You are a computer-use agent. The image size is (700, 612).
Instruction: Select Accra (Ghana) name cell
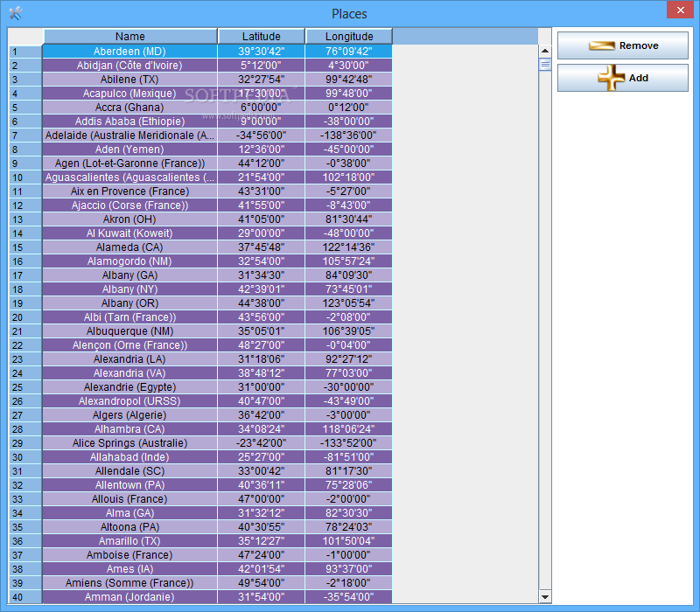tap(129, 107)
